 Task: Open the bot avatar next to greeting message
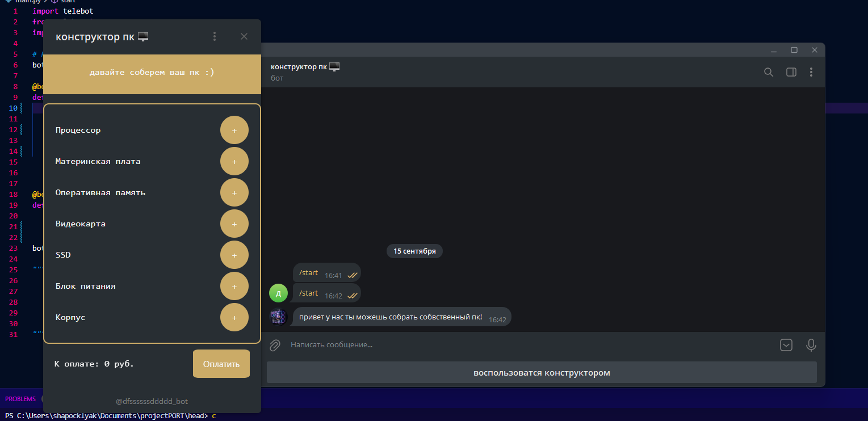(x=279, y=317)
